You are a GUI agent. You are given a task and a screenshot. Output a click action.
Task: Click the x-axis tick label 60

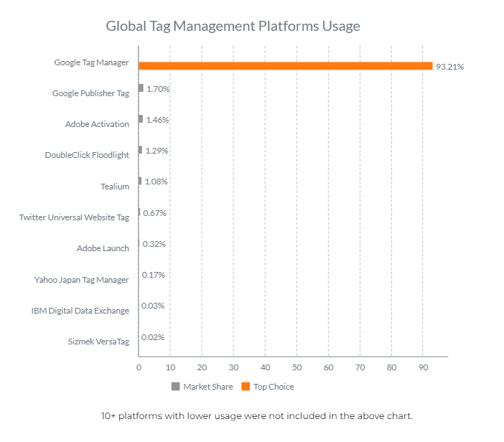(x=329, y=367)
